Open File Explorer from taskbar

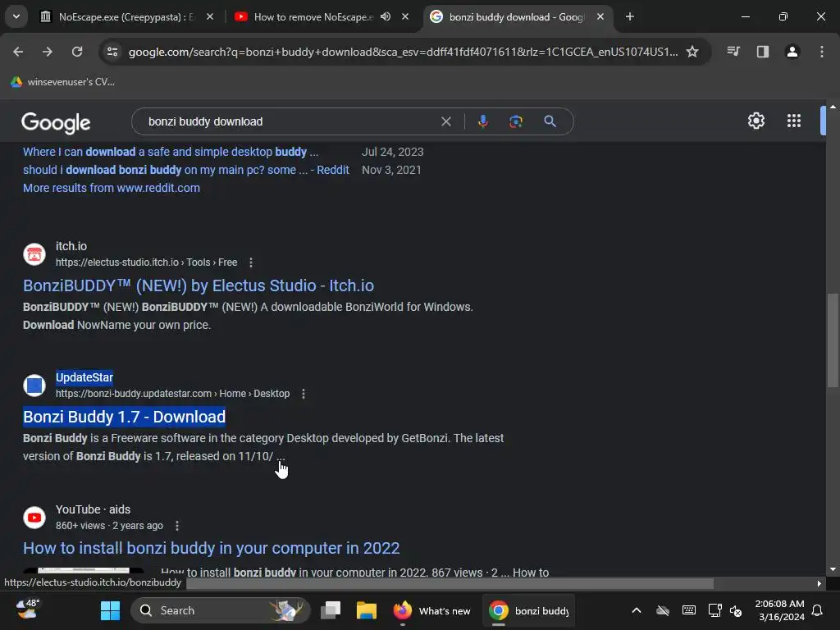click(x=367, y=610)
